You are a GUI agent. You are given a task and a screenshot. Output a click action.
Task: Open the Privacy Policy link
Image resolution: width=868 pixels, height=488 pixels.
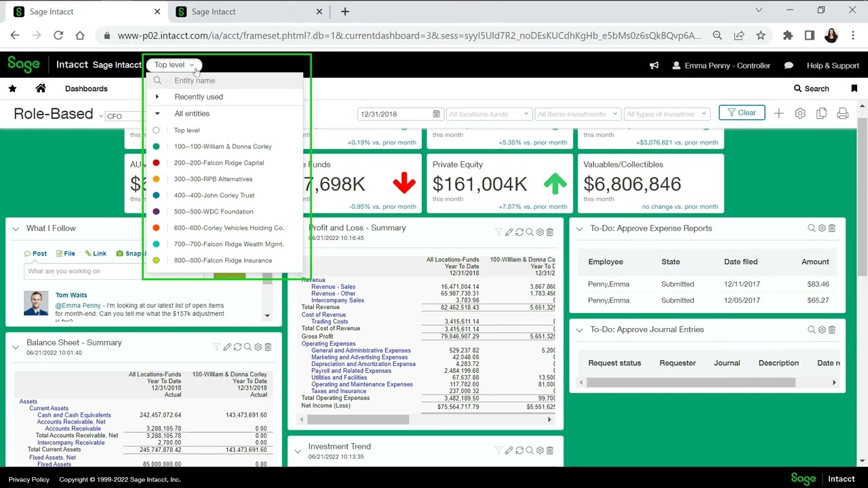tap(29, 480)
